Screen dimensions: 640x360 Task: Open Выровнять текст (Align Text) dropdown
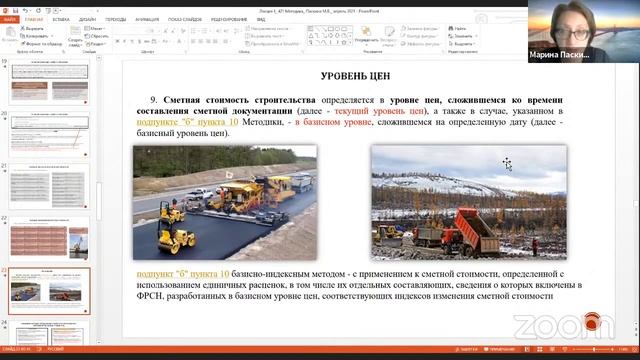coord(265,36)
